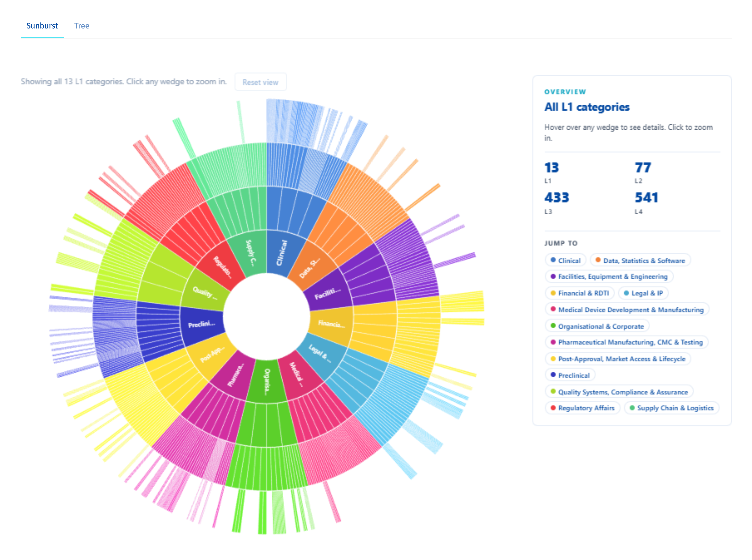Open Facilities, Equipment & Engineering chip

click(x=609, y=277)
